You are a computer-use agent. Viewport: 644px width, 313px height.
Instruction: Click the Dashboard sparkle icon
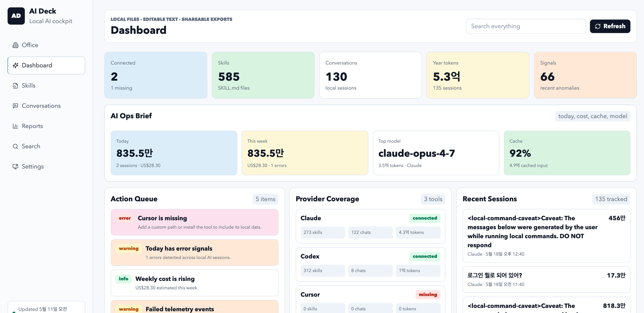pyautogui.click(x=15, y=66)
